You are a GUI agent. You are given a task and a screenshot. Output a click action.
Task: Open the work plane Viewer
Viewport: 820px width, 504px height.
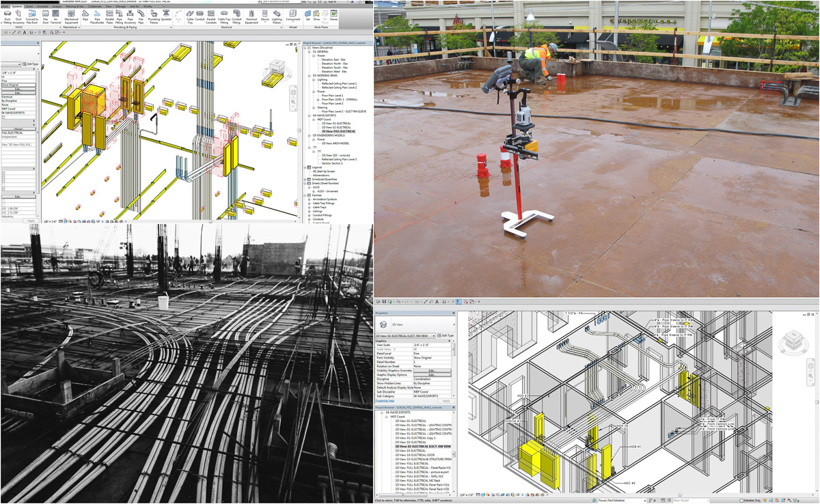point(334,14)
